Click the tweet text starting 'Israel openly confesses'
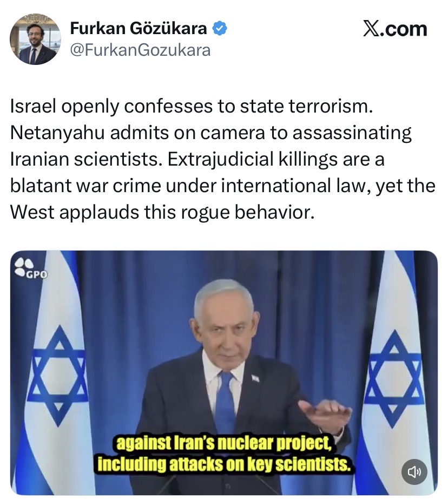Screen dimensions: 448x499 223,159
